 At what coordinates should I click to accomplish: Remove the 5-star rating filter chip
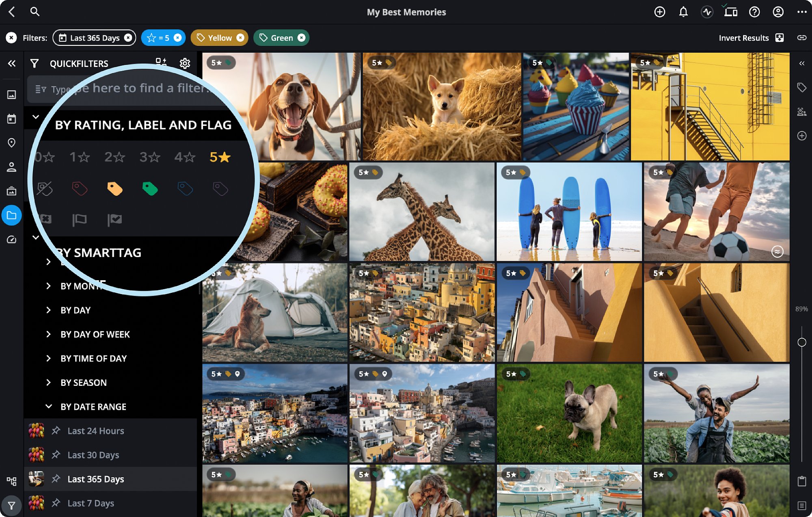coord(177,38)
